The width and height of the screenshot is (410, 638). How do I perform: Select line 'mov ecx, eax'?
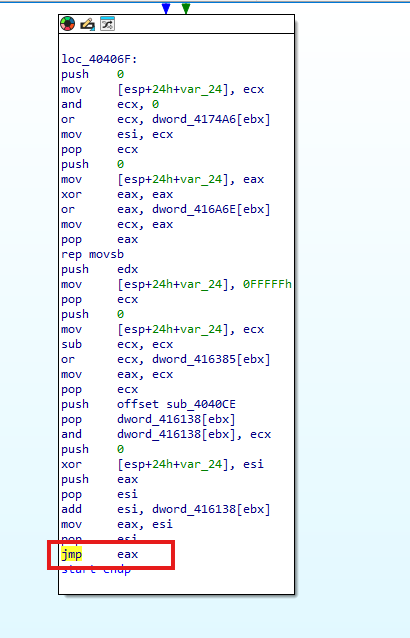117,225
